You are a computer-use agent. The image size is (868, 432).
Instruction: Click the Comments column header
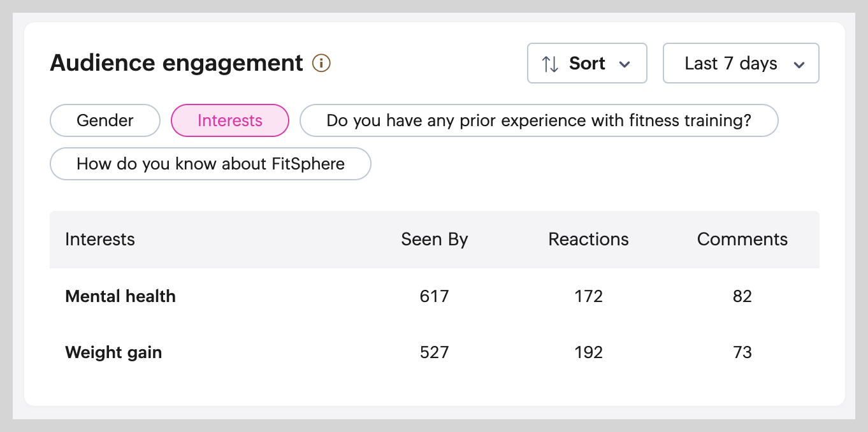pyautogui.click(x=742, y=240)
